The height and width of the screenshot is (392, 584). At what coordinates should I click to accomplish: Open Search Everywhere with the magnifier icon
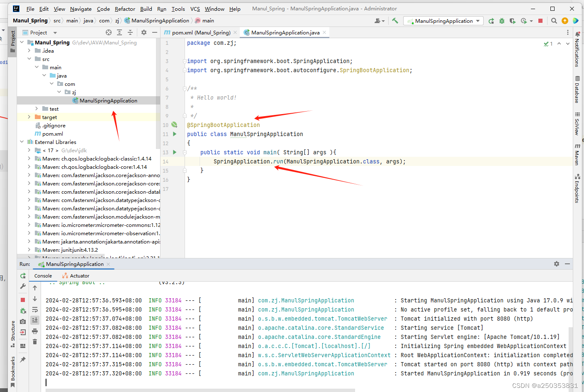[554, 21]
